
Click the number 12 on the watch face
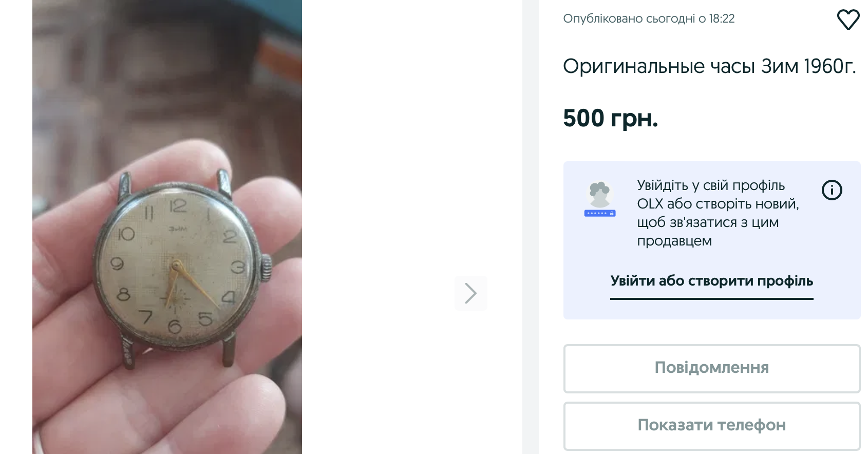pos(178,206)
